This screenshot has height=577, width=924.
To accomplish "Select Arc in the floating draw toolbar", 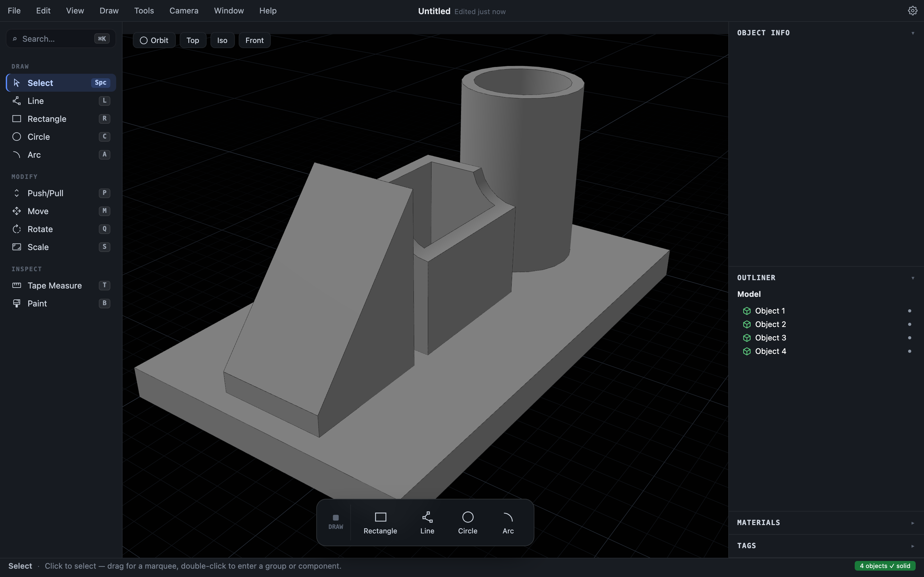I will [x=508, y=523].
